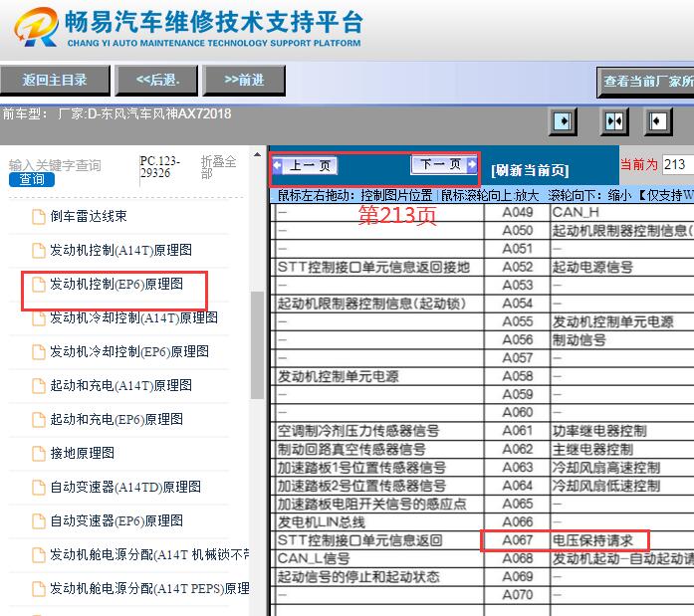This screenshot has width=694, height=616.
Task: Click the >>前进 button
Action: (x=244, y=80)
